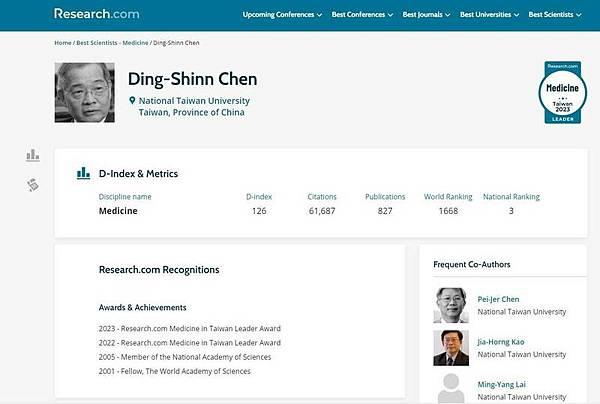Click the National Taiwan University link

tap(194, 101)
